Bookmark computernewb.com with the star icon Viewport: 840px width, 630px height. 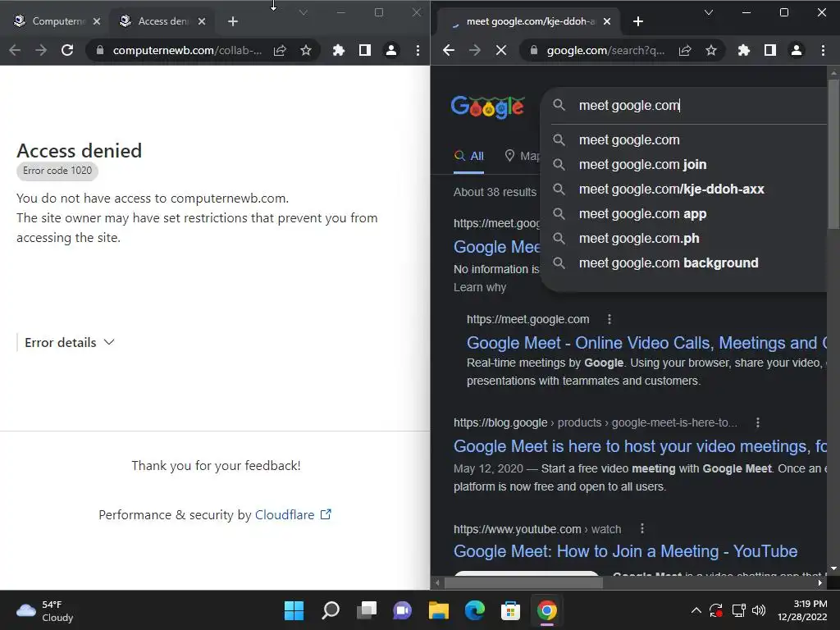[306, 50]
